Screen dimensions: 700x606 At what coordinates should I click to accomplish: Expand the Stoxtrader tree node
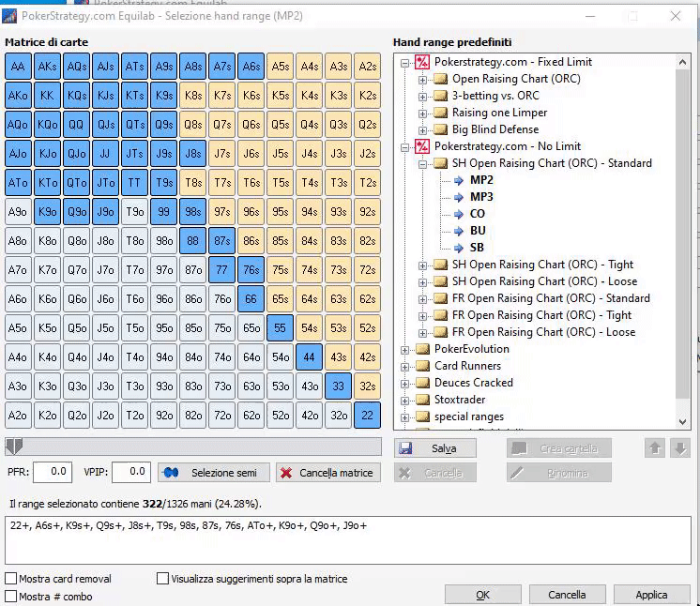[x=404, y=401]
